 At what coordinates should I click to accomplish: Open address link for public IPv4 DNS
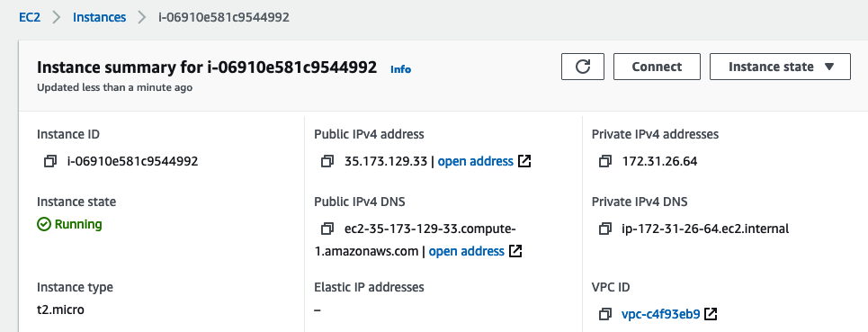click(x=467, y=251)
